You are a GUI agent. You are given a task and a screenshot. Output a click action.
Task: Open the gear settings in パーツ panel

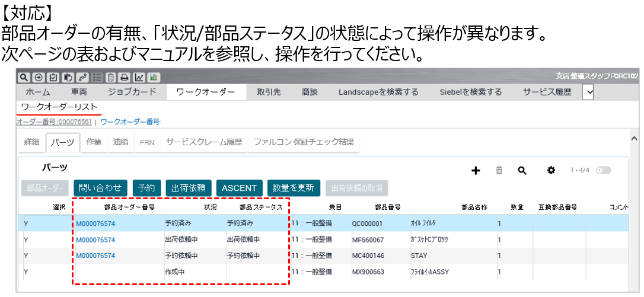click(x=551, y=171)
